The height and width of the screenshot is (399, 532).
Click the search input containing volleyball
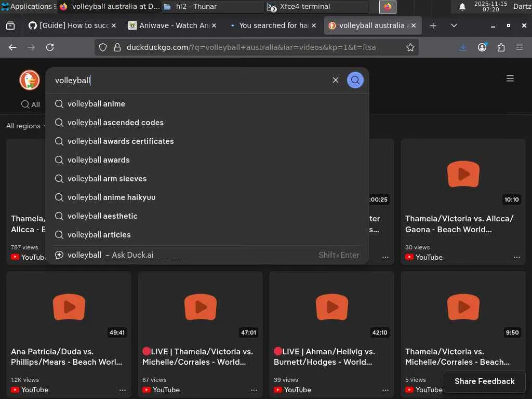[190, 80]
